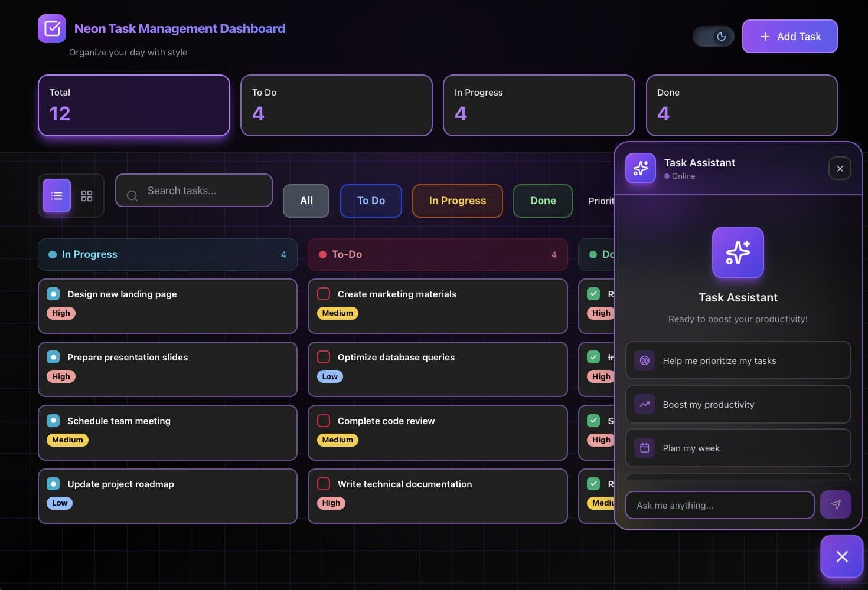Click the To-Do column header

pos(438,254)
